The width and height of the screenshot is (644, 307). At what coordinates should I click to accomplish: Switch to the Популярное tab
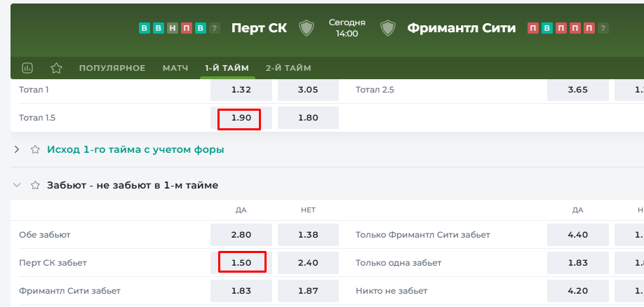pyautogui.click(x=112, y=68)
